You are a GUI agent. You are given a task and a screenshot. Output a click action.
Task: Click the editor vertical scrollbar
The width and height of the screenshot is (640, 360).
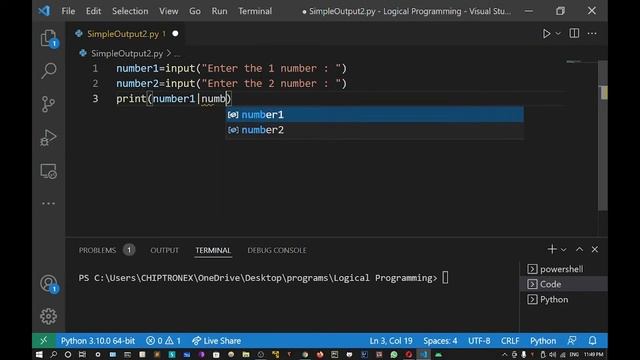(x=603, y=136)
